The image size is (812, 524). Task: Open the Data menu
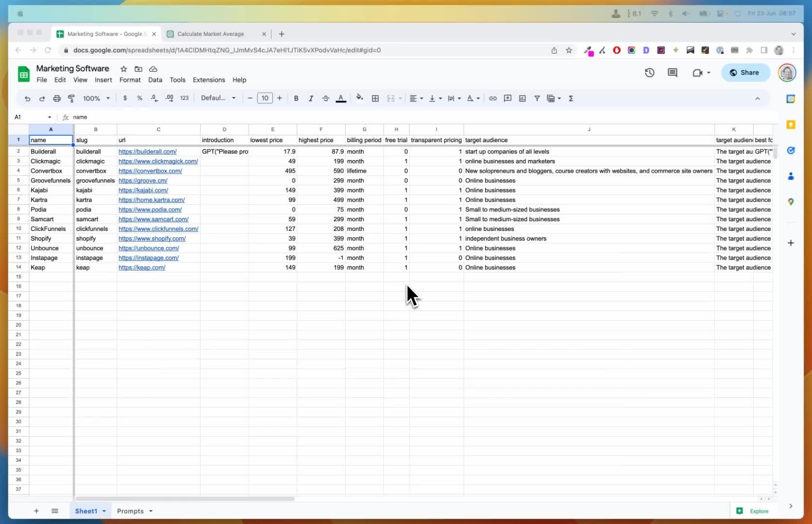(155, 80)
